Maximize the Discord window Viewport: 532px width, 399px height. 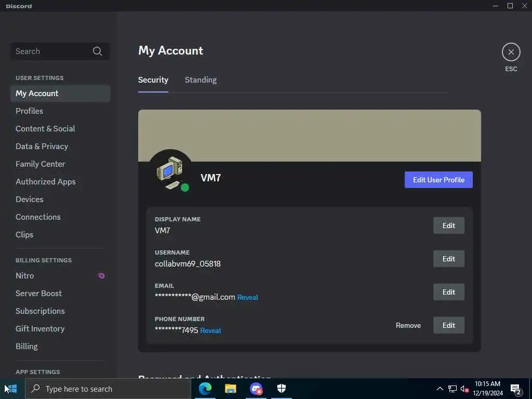(x=510, y=6)
